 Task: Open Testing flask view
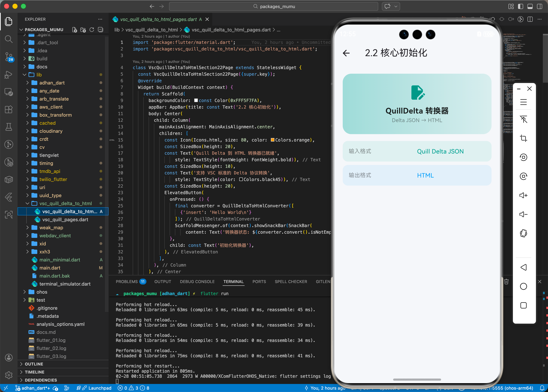9,127
